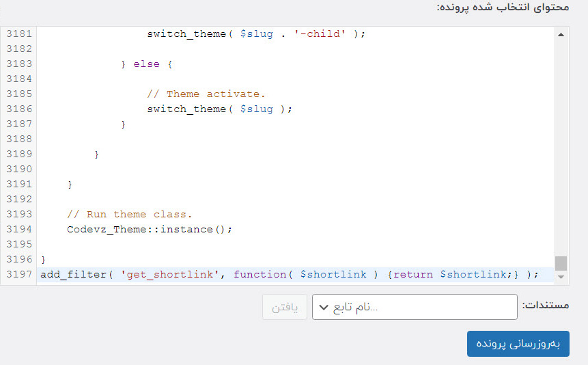The height and width of the screenshot is (365, 588).
Task: Click line number 3190 in gutter
Action: (x=19, y=169)
